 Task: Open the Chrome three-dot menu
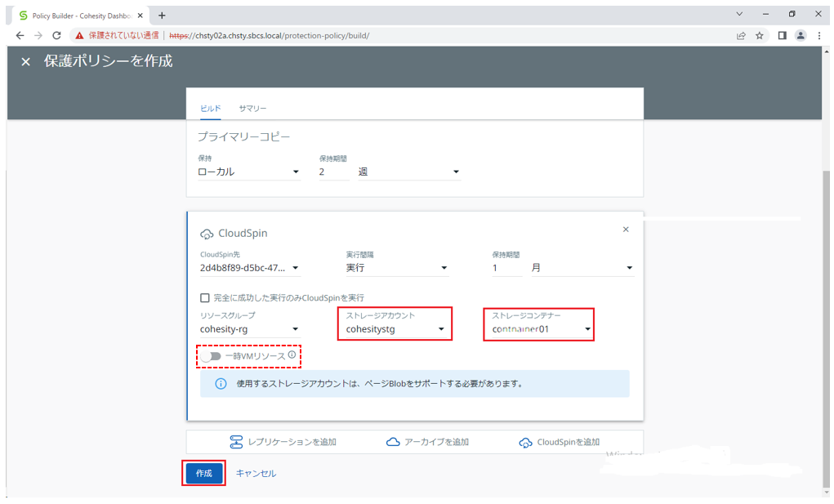tap(819, 36)
